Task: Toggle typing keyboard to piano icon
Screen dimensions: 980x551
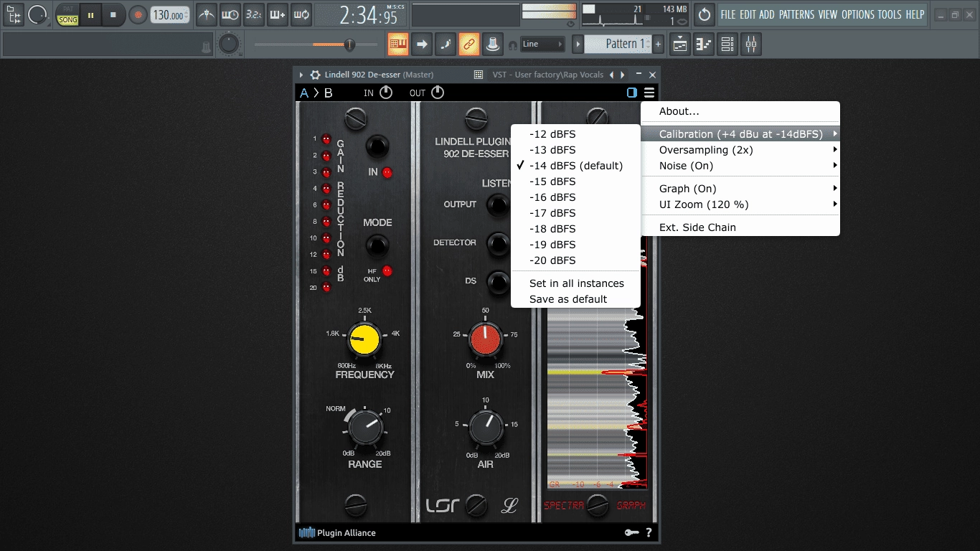Action: pyautogui.click(x=398, y=44)
